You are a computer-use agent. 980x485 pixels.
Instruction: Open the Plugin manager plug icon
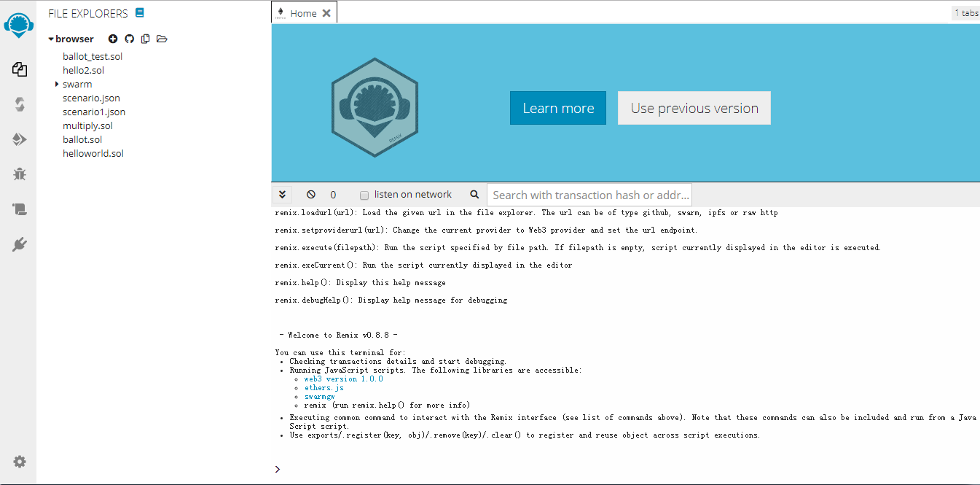tap(20, 244)
